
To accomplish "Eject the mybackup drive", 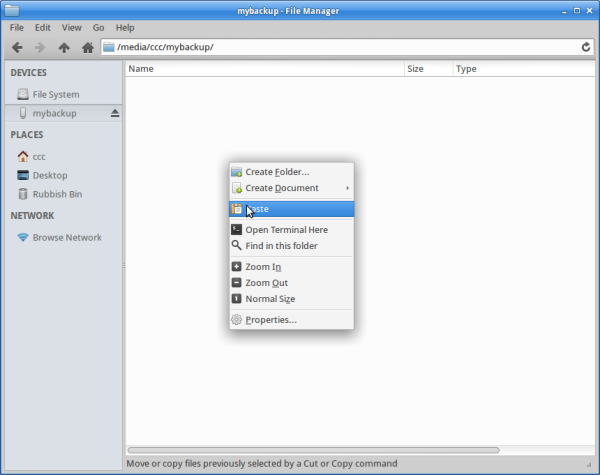I will pos(114,113).
